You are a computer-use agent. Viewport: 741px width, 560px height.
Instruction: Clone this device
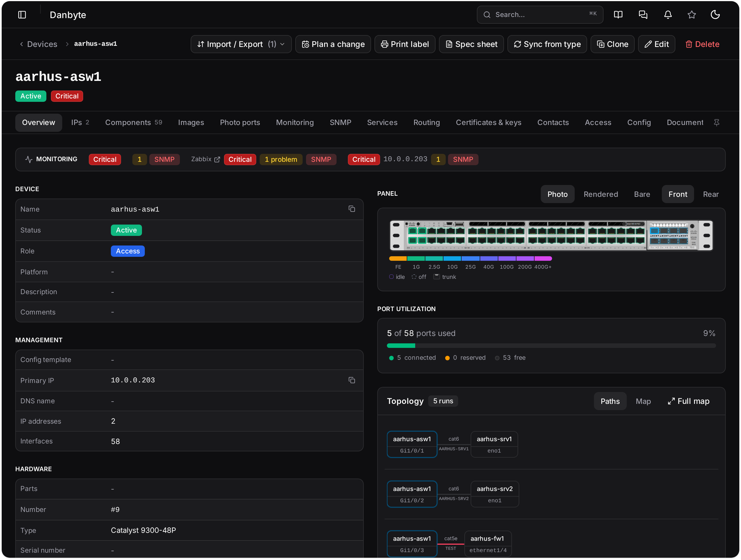point(612,44)
